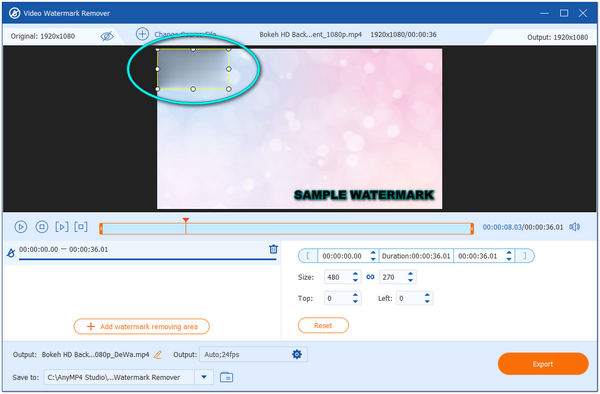Click the end time field 00:00:36.01

coord(478,256)
